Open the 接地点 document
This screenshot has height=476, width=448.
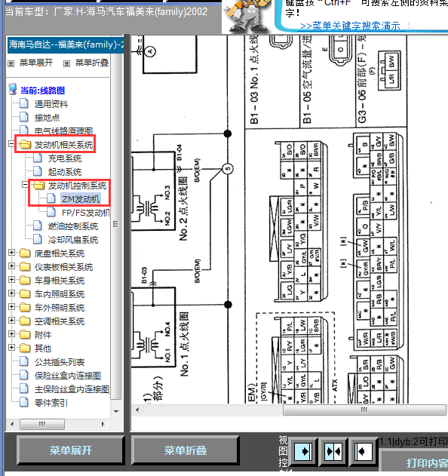[47, 118]
